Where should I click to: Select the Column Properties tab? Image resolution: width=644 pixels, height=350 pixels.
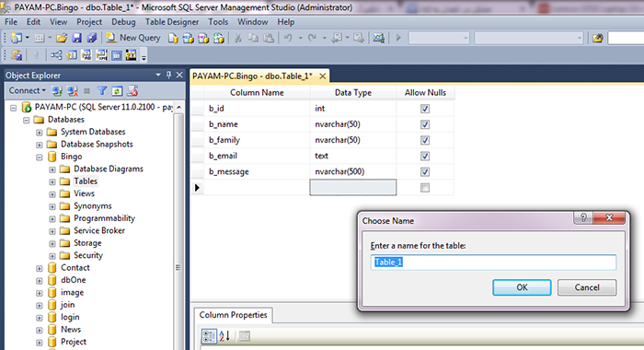point(233,315)
